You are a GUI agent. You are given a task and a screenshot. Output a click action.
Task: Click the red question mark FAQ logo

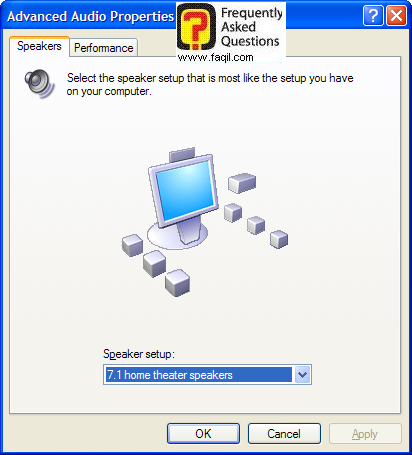pyautogui.click(x=196, y=27)
